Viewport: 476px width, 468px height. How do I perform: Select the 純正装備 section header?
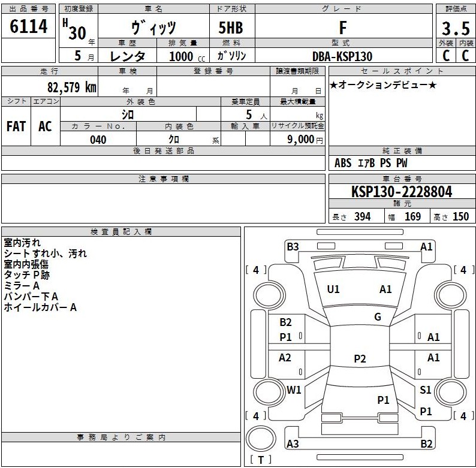click(402, 151)
